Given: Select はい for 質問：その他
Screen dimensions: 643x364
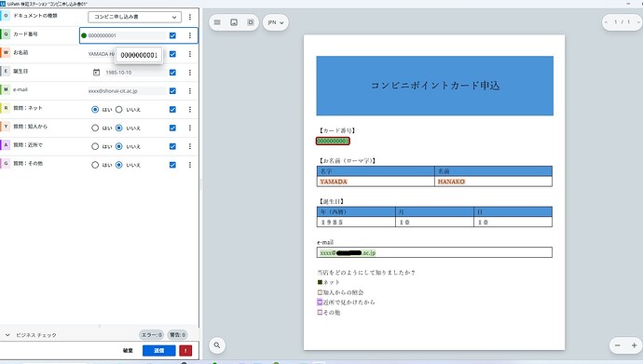Looking at the screenshot, I should point(95,165).
